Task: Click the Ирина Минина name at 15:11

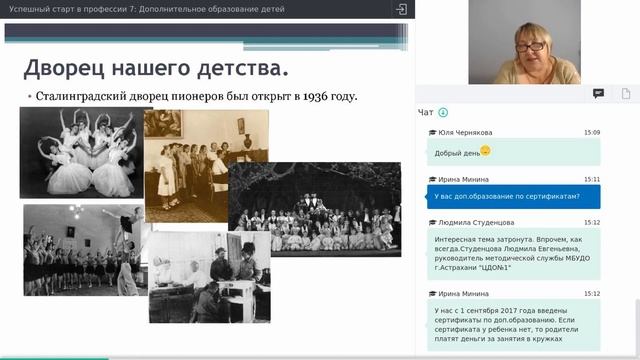Action: click(463, 179)
